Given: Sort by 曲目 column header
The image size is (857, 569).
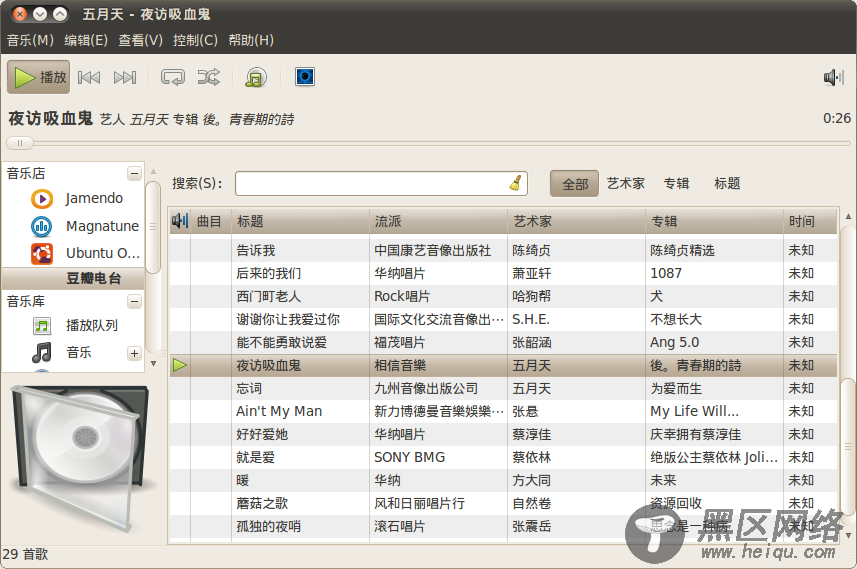Looking at the screenshot, I should click(210, 221).
